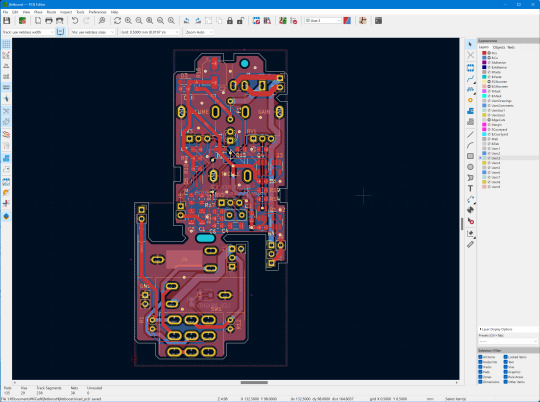Refresh the board view
The height and width of the screenshot is (402, 540).
[x=117, y=21]
